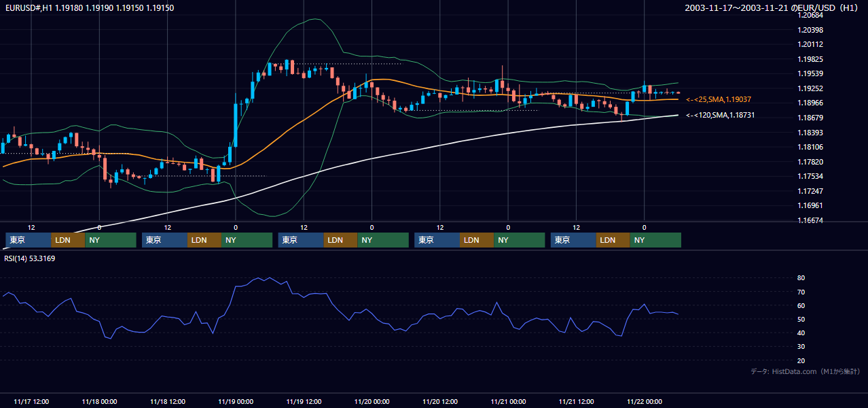
Task: Click the 11/20 00:00 time axis label
Action: click(372, 402)
